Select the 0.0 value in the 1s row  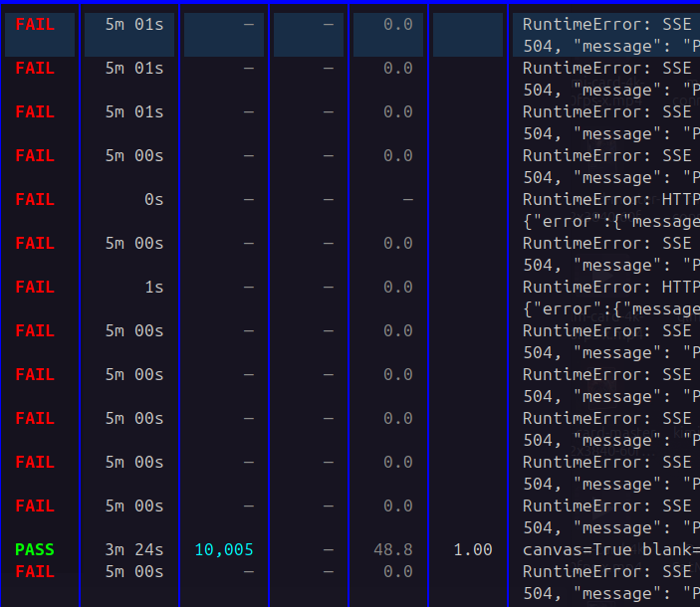tap(398, 287)
